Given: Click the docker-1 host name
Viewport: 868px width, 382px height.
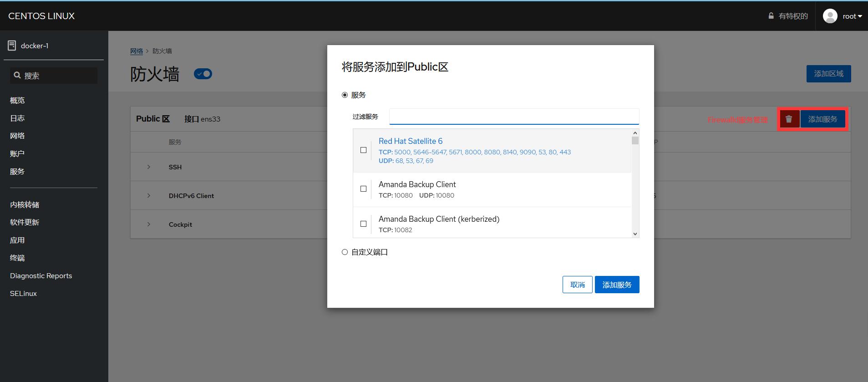Looking at the screenshot, I should (35, 46).
